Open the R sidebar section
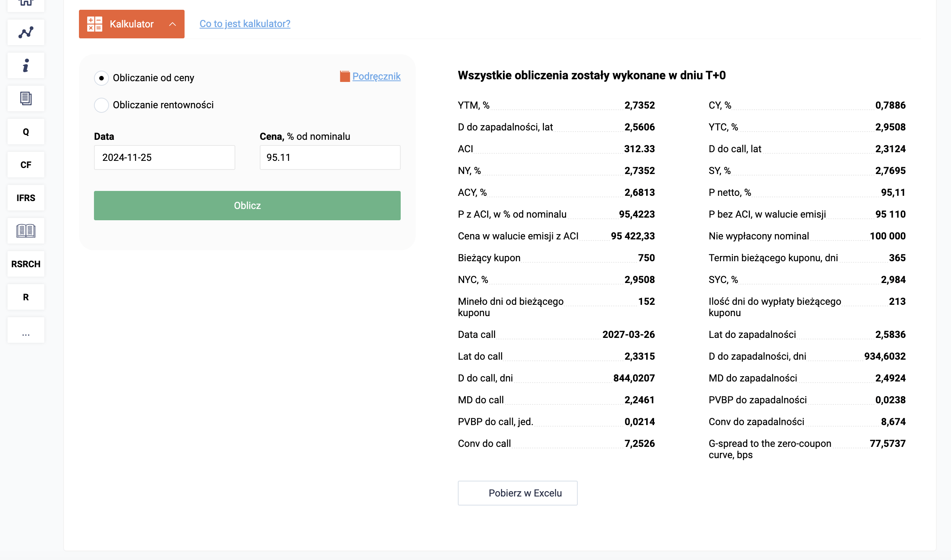Image resolution: width=951 pixels, height=560 pixels. tap(26, 297)
